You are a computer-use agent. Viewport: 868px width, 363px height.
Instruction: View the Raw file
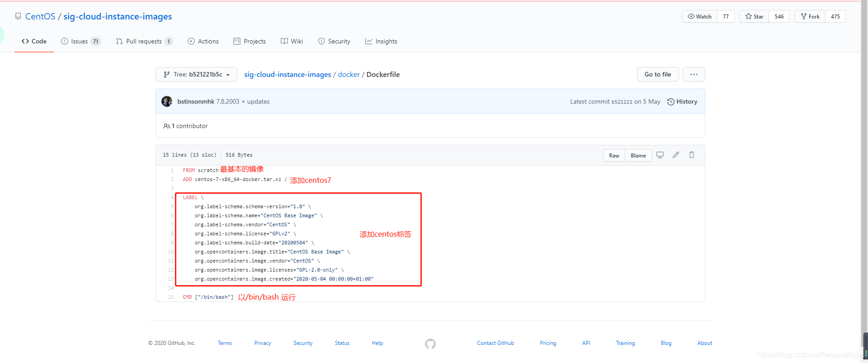click(614, 155)
